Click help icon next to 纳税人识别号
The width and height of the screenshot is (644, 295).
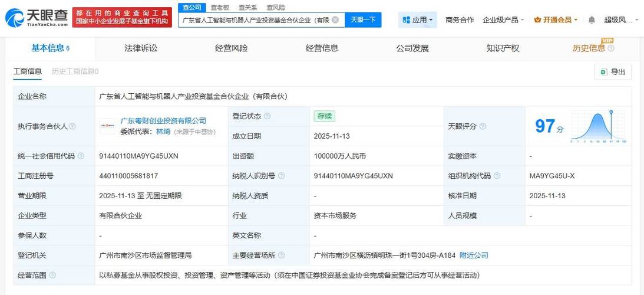[x=281, y=176]
